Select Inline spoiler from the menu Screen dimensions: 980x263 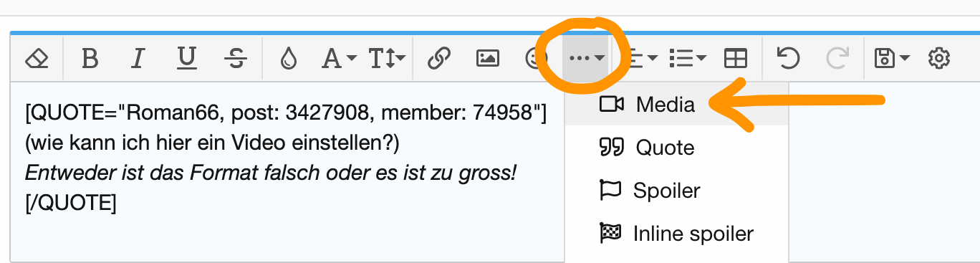click(676, 234)
